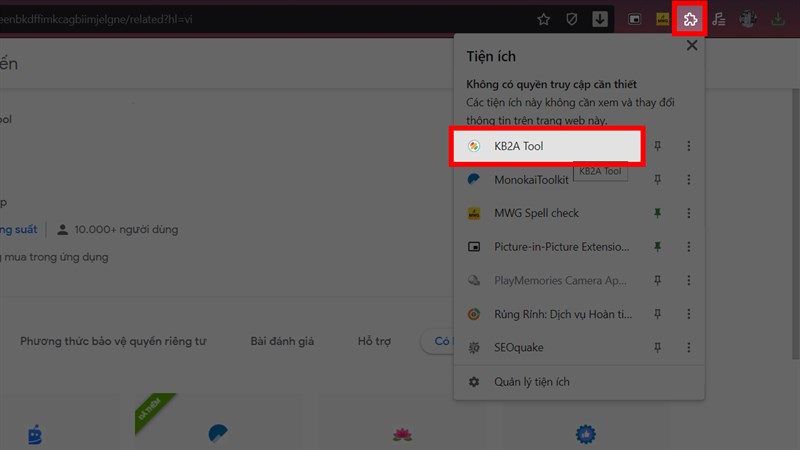Click the partially hidden Có tab pill
Screen dimensions: 800x450
(438, 341)
